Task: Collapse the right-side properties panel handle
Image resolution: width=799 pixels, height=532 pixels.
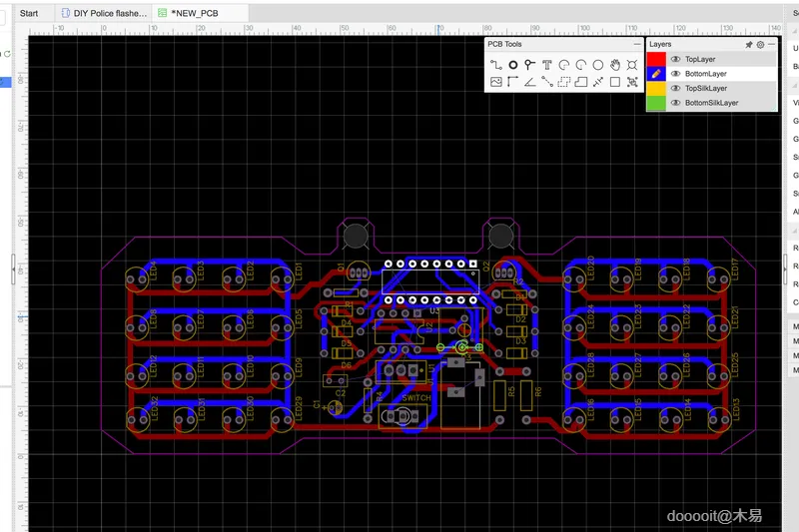Action: coord(784,265)
